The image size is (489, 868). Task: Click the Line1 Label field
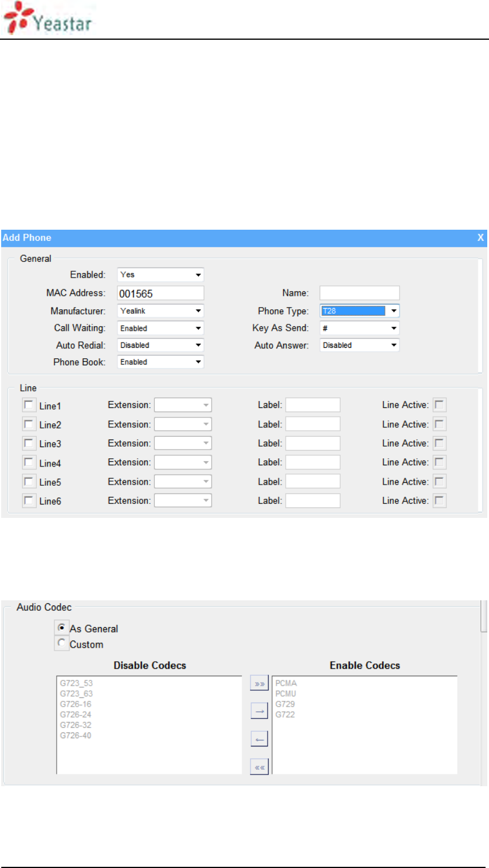pos(313,405)
